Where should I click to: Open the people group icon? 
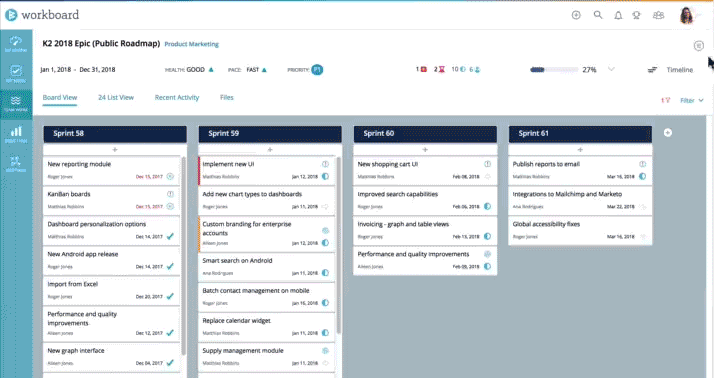pos(658,15)
